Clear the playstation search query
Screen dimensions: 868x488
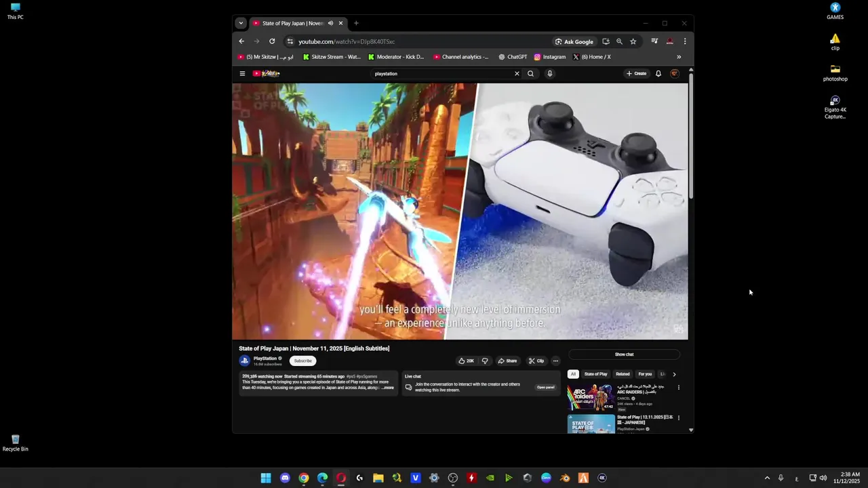point(517,74)
